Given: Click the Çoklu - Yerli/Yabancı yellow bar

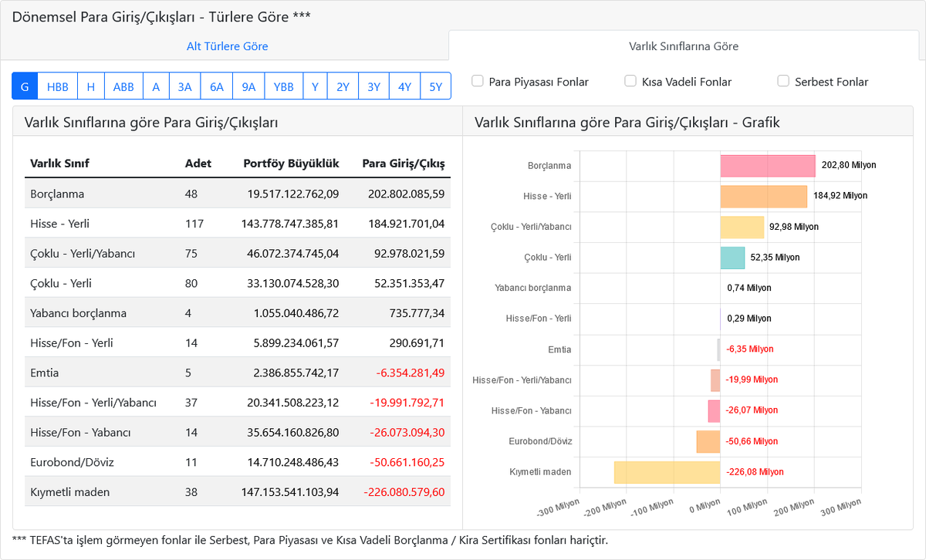Looking at the screenshot, I should coord(742,227).
